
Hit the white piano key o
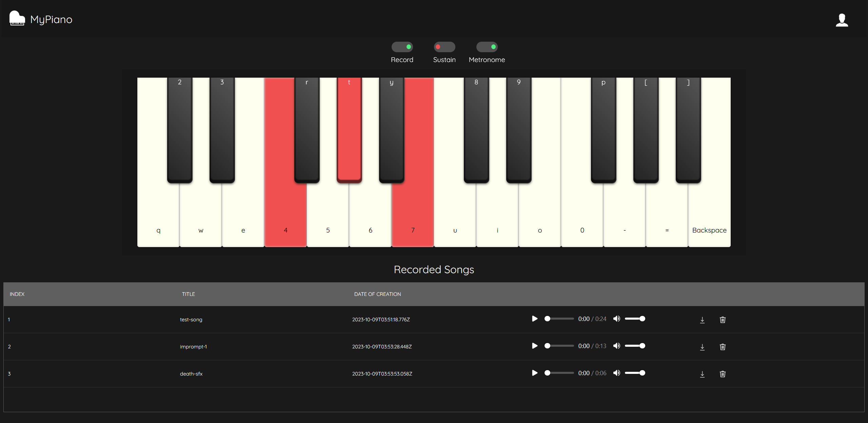point(540,214)
